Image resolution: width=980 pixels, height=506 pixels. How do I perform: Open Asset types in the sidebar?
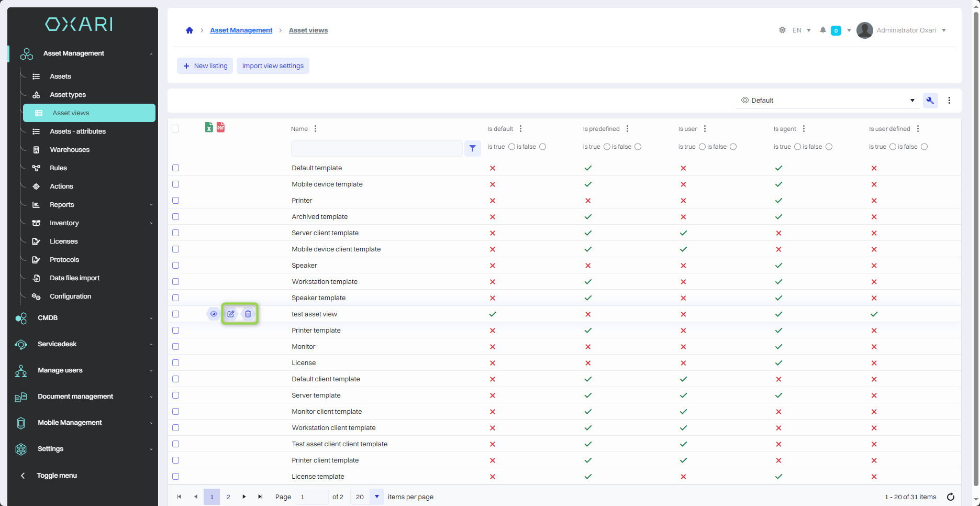pos(68,95)
